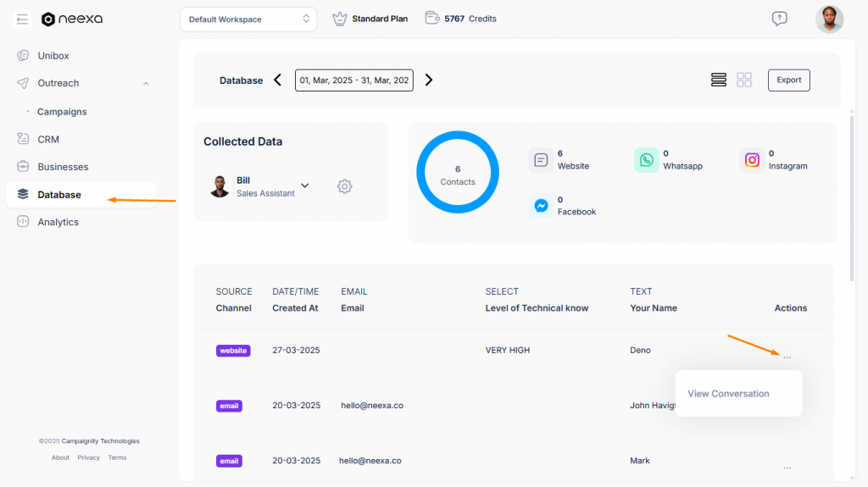Open Campaigns under Outreach
This screenshot has height=487, width=868.
tap(62, 112)
